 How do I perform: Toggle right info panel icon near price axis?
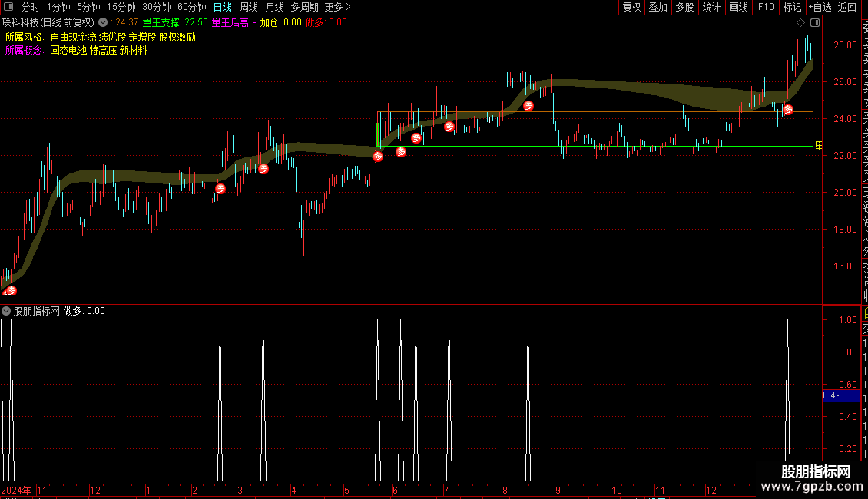pos(815,22)
